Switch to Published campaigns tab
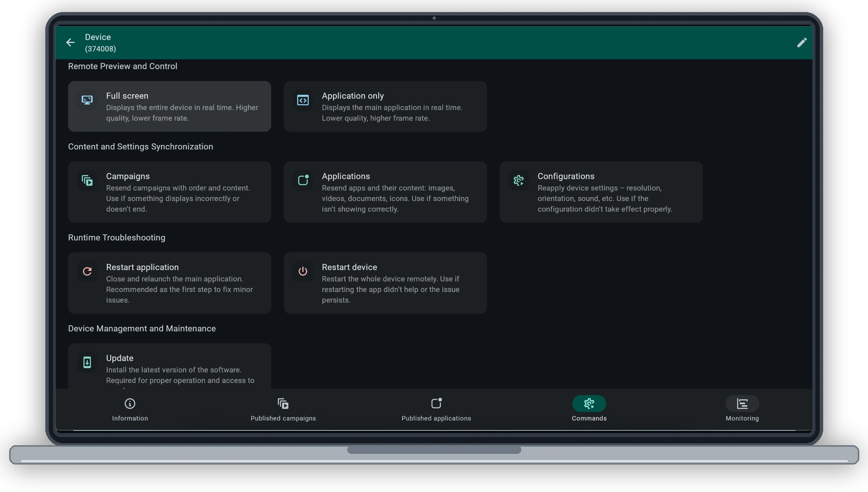Image resolution: width=868 pixels, height=492 pixels. pos(283,410)
